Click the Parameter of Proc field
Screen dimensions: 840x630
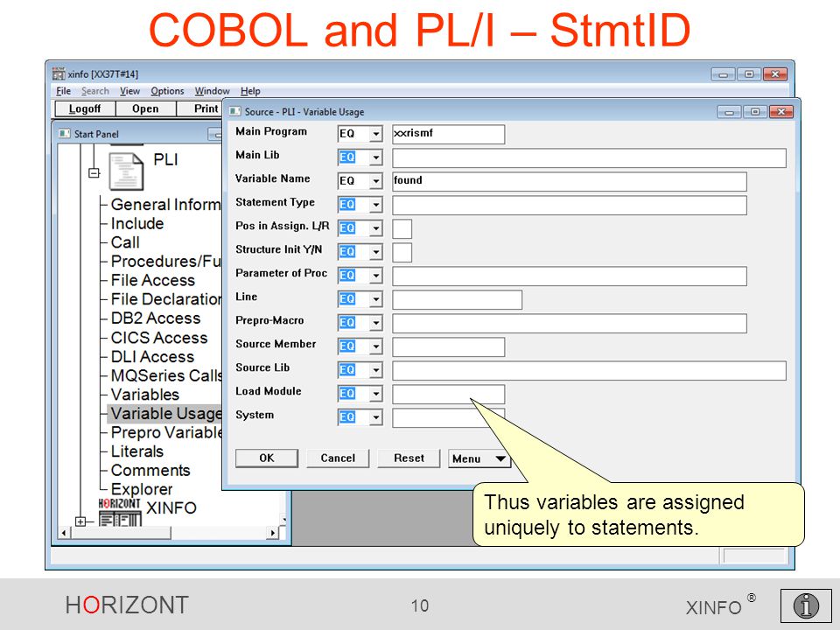click(570, 276)
